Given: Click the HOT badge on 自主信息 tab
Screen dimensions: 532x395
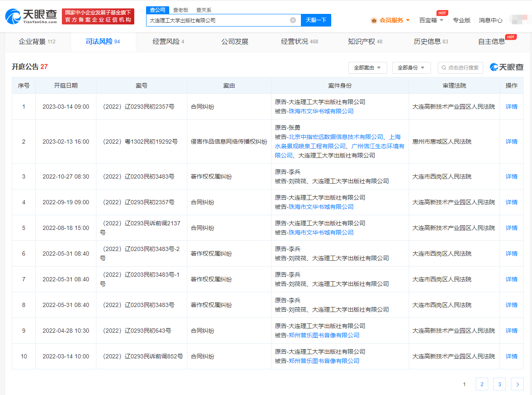Looking at the screenshot, I should [512, 37].
